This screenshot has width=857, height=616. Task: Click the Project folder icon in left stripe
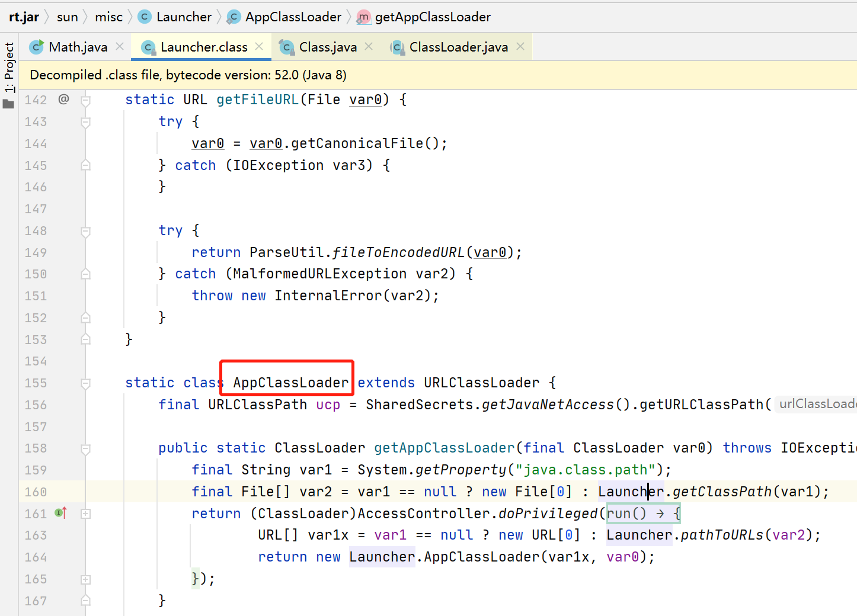8,104
